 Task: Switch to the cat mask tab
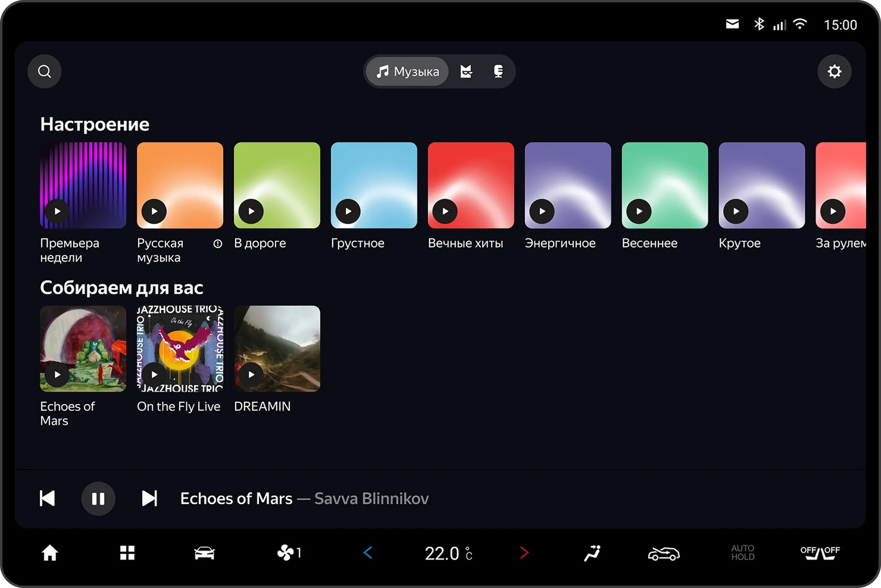click(x=466, y=71)
